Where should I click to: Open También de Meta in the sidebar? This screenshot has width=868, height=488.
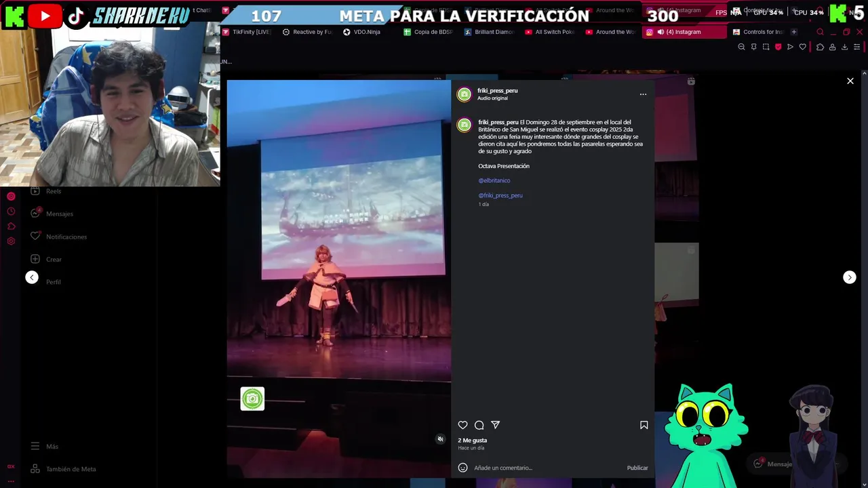63,468
